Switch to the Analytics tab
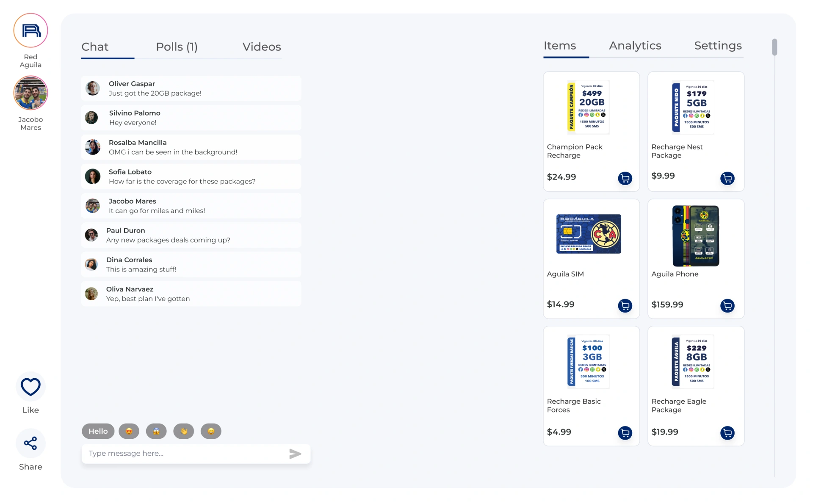 [635, 45]
